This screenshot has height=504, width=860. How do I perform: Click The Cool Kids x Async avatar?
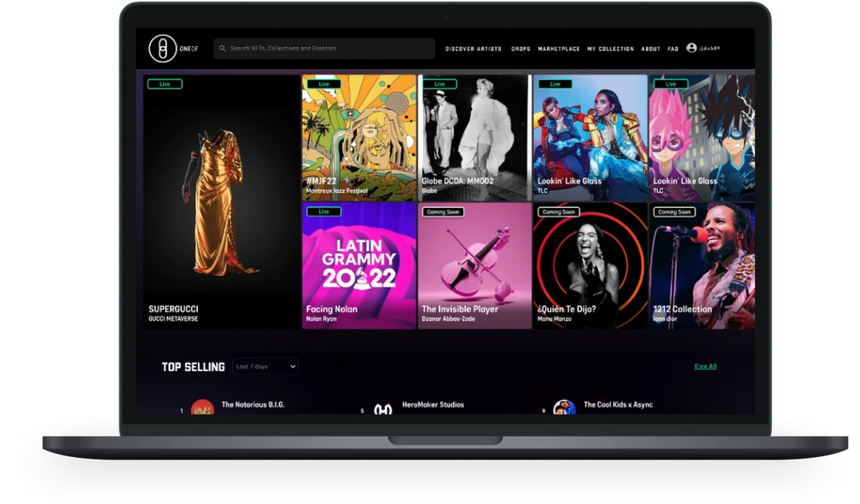(x=565, y=408)
